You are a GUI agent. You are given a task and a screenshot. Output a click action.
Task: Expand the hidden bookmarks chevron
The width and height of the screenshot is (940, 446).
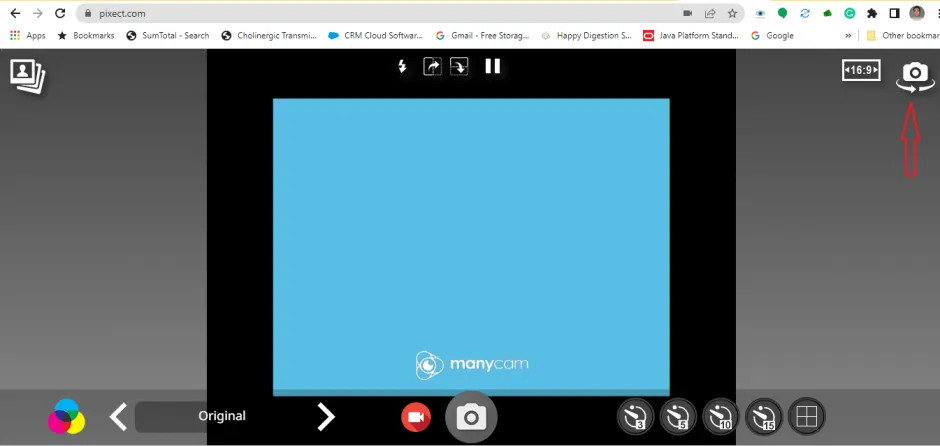(x=848, y=35)
